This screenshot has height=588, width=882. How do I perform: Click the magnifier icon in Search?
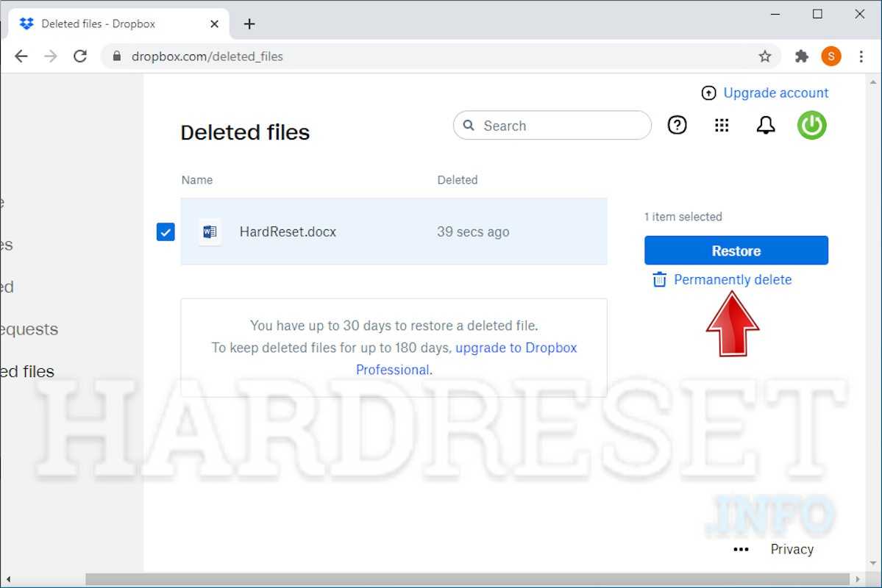[x=469, y=126]
